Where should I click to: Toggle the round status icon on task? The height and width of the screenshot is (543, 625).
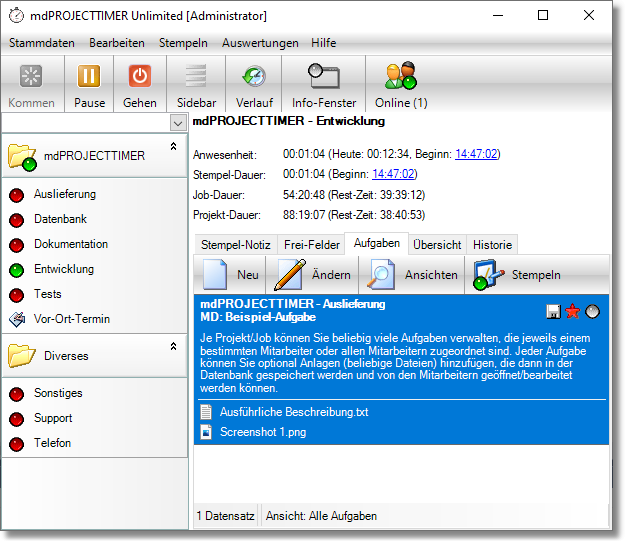[x=592, y=311]
